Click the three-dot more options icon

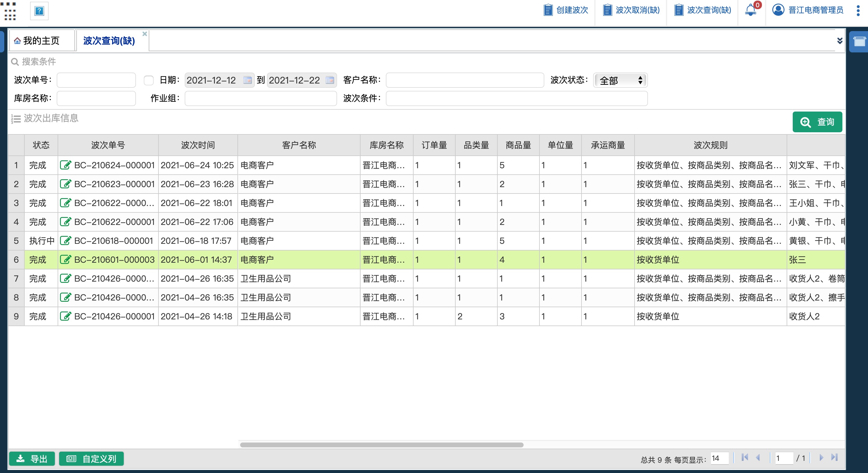pyautogui.click(x=858, y=10)
